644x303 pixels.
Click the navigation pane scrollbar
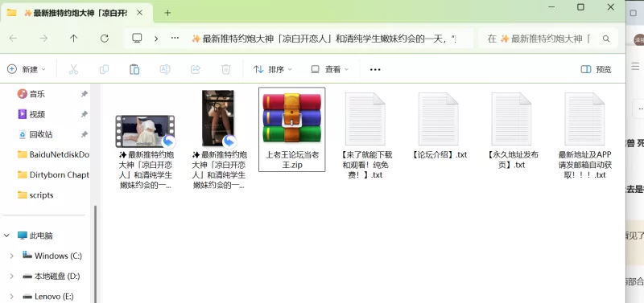pyautogui.click(x=96, y=253)
